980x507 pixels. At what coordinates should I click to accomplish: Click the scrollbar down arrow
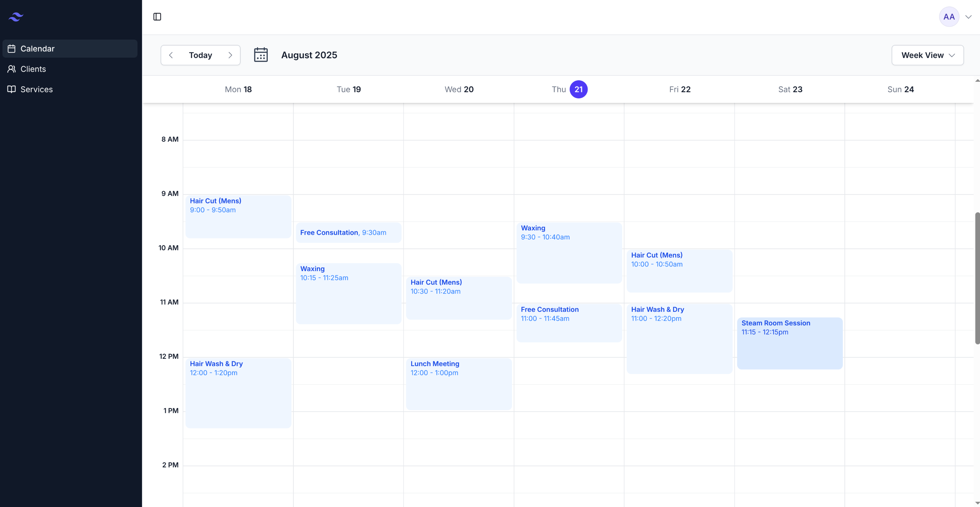(977, 503)
